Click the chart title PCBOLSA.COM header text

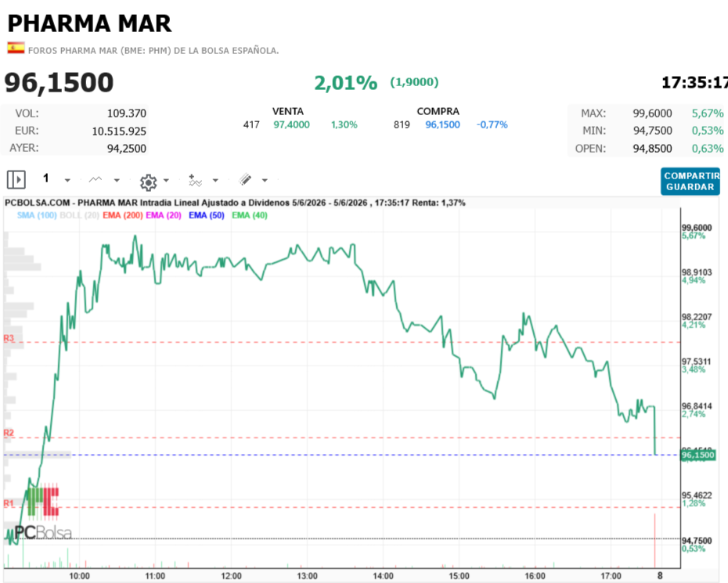pos(235,203)
